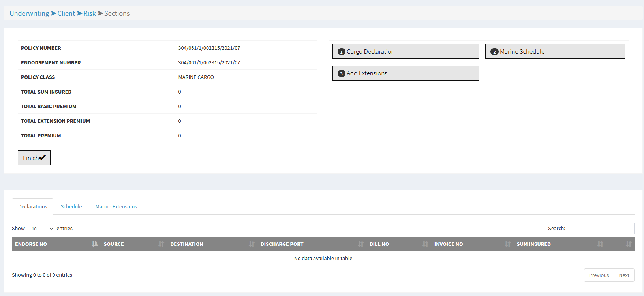The image size is (644, 296).
Task: Click sort icon on last empty column
Action: pos(629,244)
